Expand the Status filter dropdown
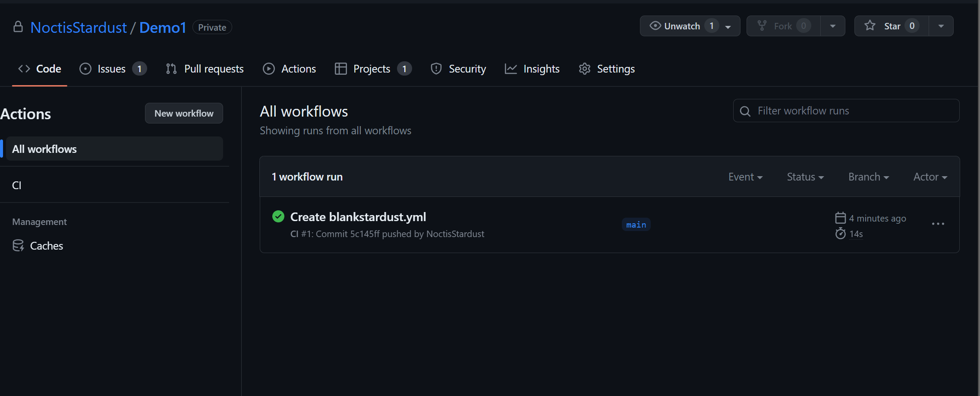This screenshot has height=396, width=980. click(805, 177)
